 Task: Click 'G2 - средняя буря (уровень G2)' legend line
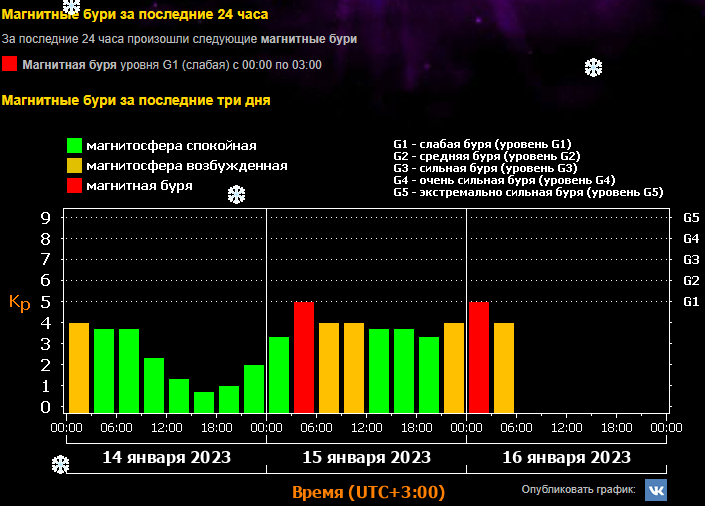(x=486, y=156)
